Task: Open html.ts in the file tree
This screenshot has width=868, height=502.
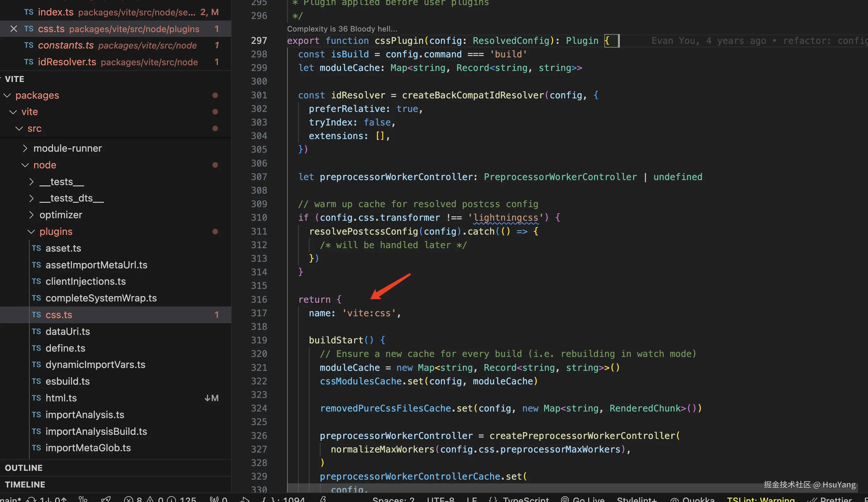Action: 61,398
